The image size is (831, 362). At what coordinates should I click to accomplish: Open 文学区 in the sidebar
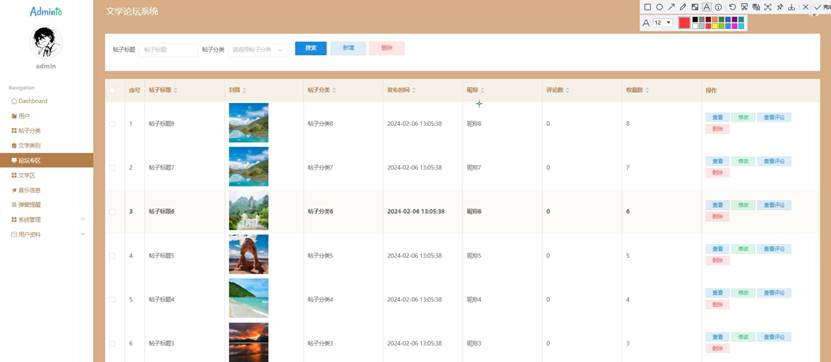46,175
